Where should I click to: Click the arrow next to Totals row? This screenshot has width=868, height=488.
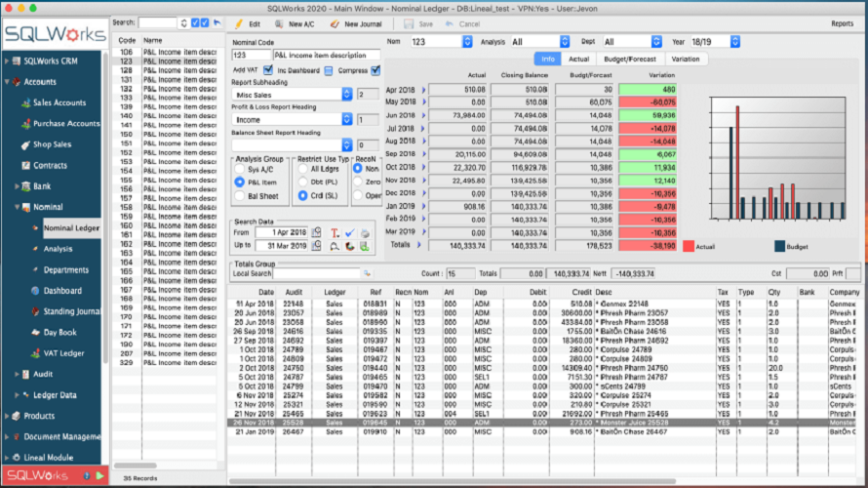419,245
